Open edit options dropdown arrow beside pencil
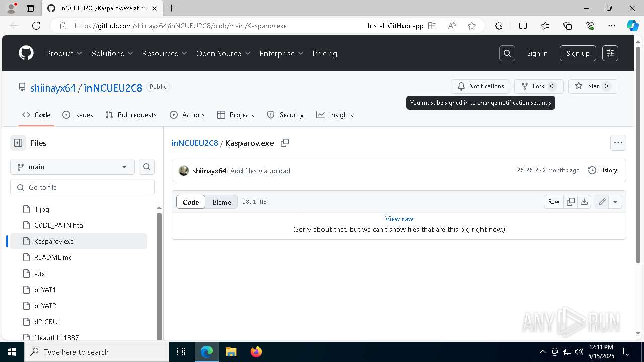This screenshot has height=362, width=644. click(615, 202)
